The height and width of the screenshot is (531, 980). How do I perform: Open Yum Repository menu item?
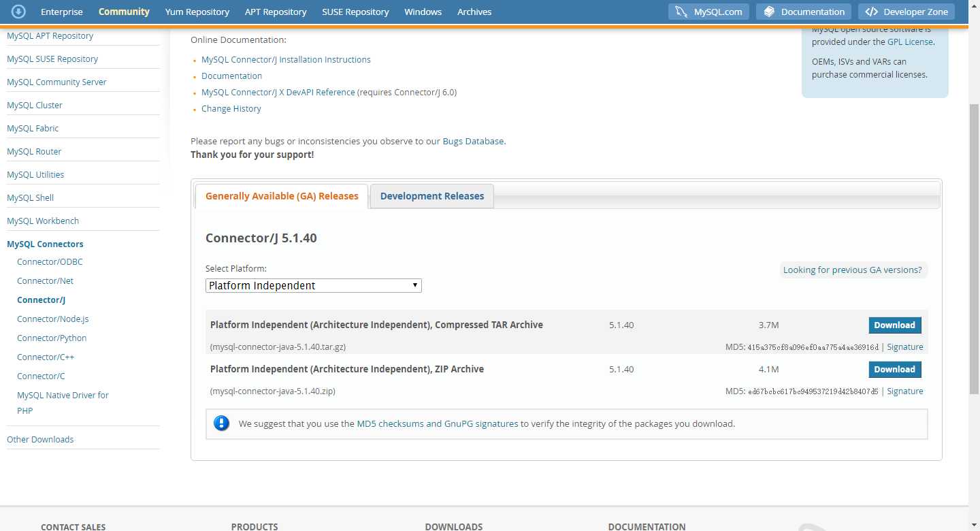(x=197, y=12)
